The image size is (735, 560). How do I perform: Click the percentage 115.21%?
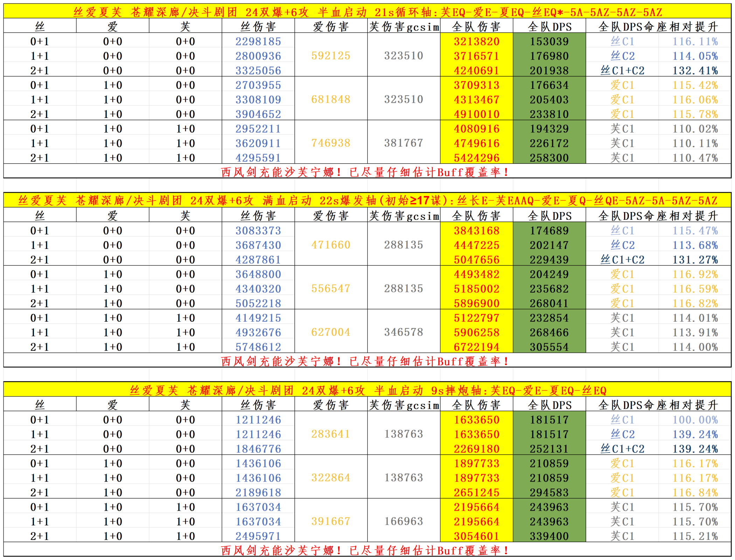[x=695, y=536]
